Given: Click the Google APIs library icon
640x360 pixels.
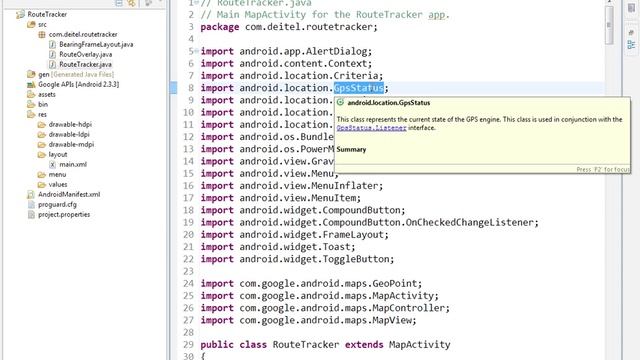Looking at the screenshot, I should point(31,84).
